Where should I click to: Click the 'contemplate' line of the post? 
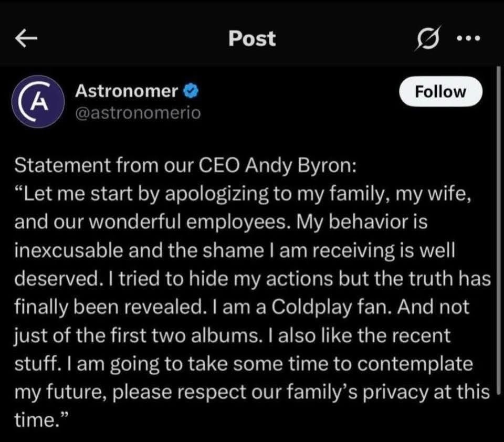pyautogui.click(x=244, y=364)
